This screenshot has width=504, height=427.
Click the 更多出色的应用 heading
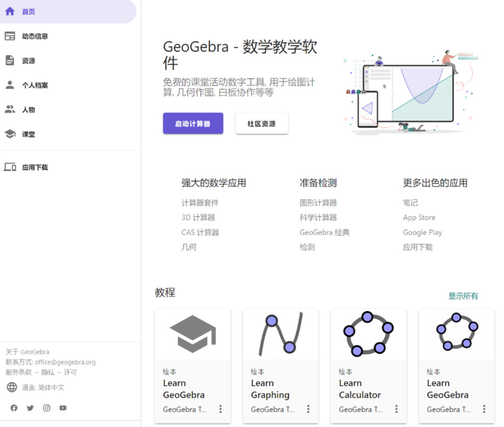point(435,183)
